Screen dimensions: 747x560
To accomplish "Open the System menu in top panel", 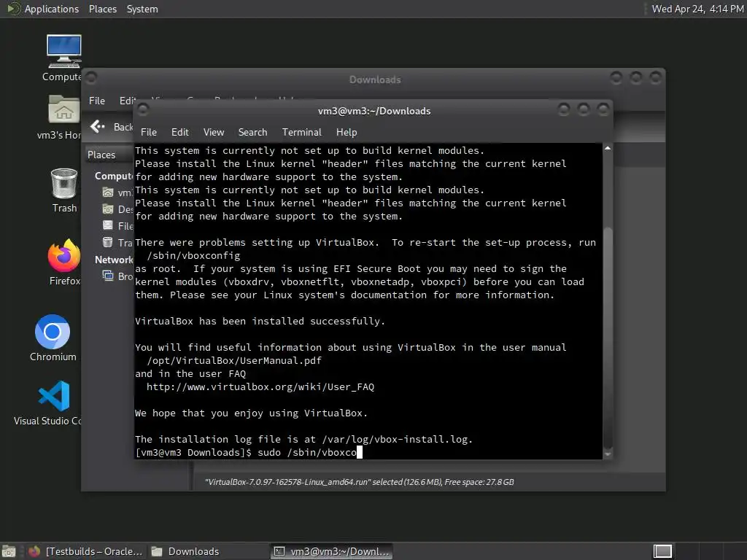I will pyautogui.click(x=142, y=9).
